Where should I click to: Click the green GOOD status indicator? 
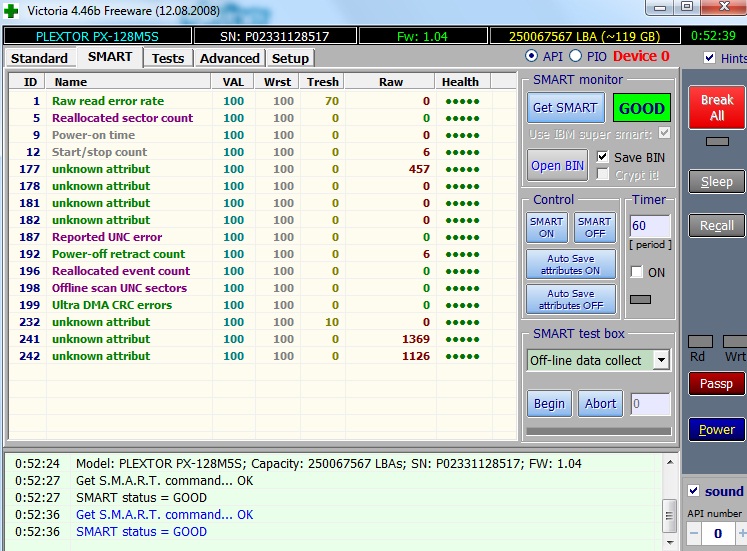[641, 108]
